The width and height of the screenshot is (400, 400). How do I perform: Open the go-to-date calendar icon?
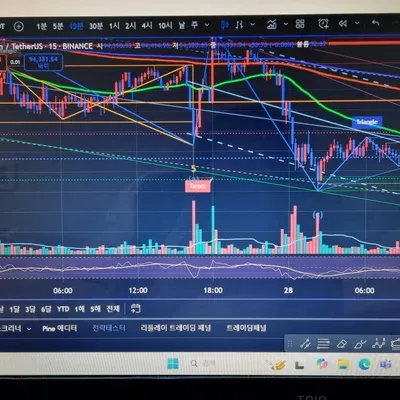(x=135, y=308)
